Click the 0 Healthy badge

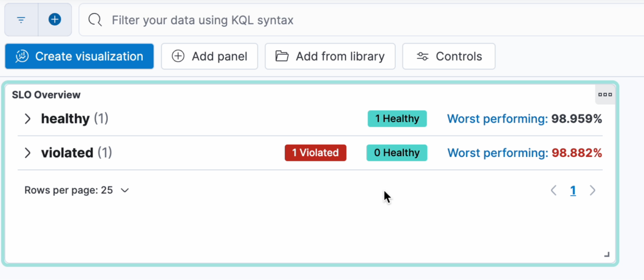(397, 153)
